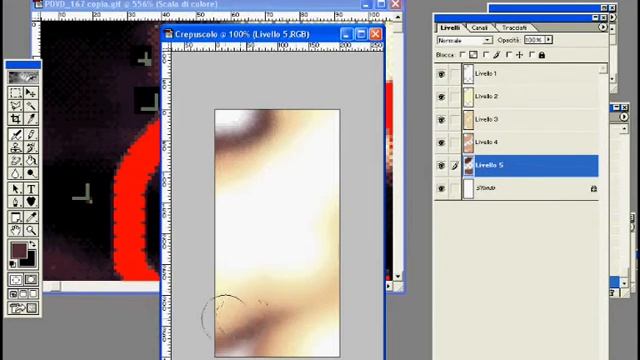Open the Livelli palette flyout menu arrow
This screenshot has width=640, height=360.
(x=602, y=27)
